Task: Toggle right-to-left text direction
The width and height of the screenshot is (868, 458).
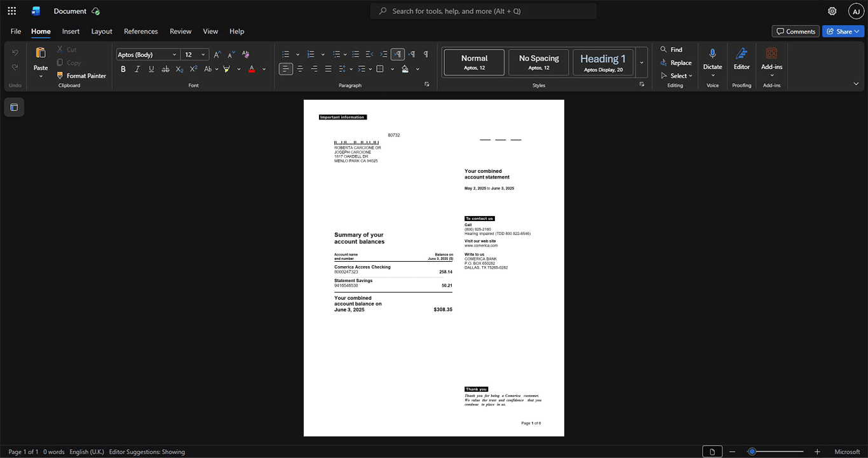Action: 412,55
